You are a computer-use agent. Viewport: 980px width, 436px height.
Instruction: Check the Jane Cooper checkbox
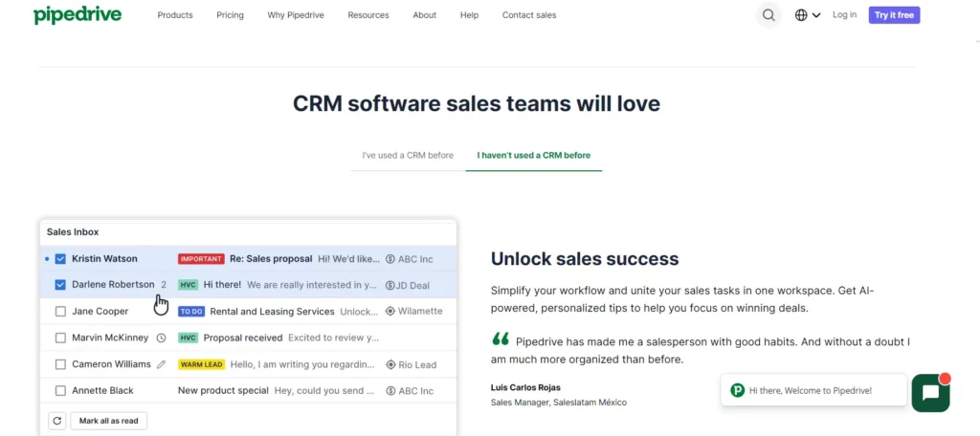[x=60, y=311]
